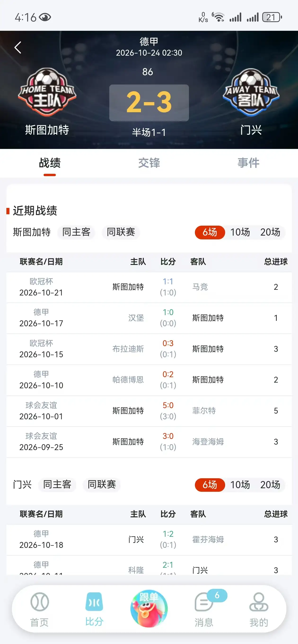The height and width of the screenshot is (644, 298).
Task: Tap the 6 unread messages badge
Action: [x=217, y=595]
